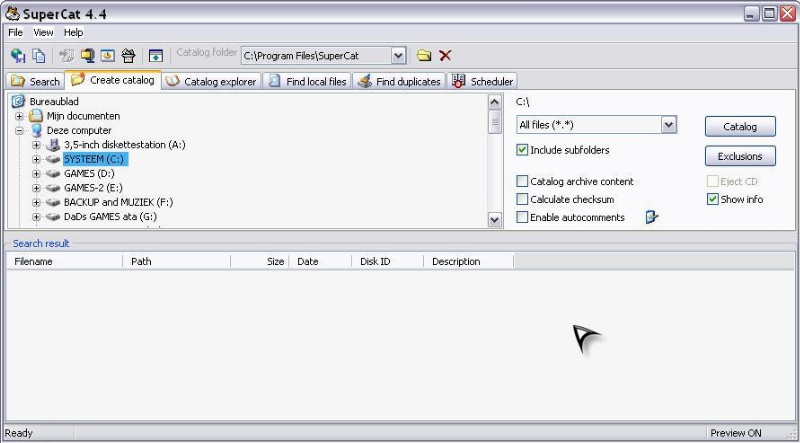Toggle the Eject CD checkbox
800x443 pixels.
pos(713,181)
